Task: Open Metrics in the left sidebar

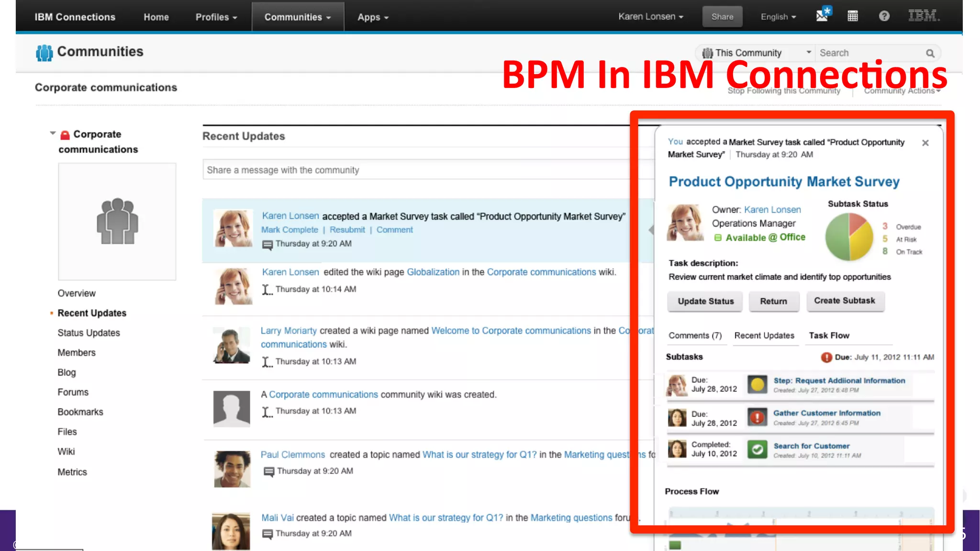Action: [x=72, y=472]
